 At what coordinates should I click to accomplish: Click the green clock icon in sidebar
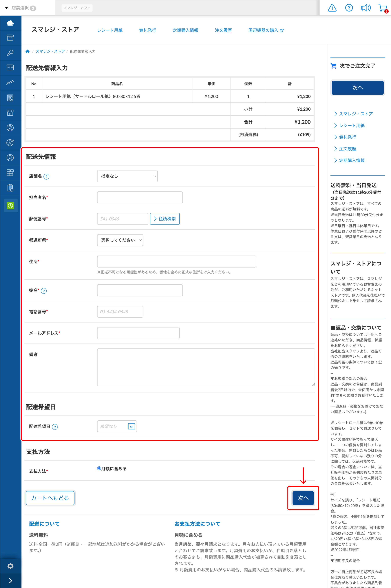click(11, 205)
